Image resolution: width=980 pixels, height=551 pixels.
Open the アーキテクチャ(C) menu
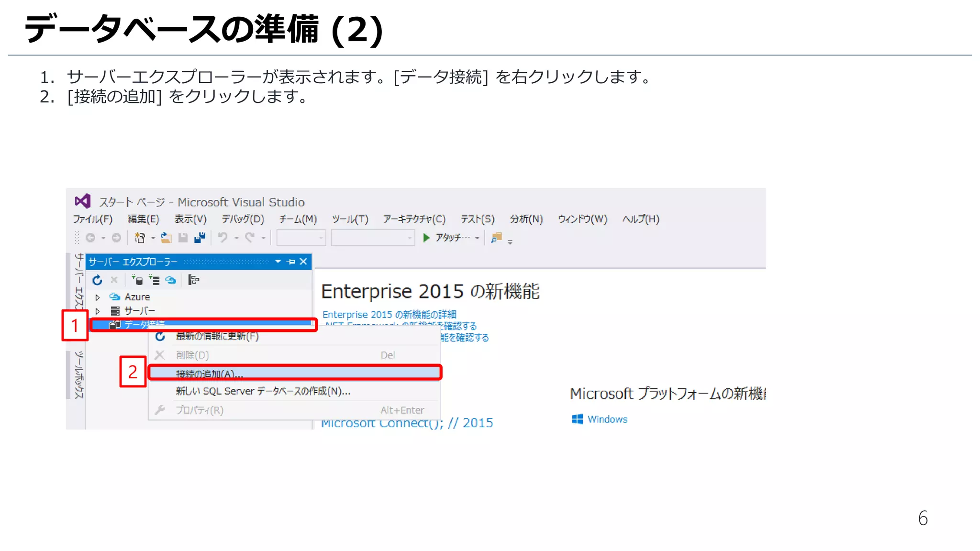(x=414, y=219)
